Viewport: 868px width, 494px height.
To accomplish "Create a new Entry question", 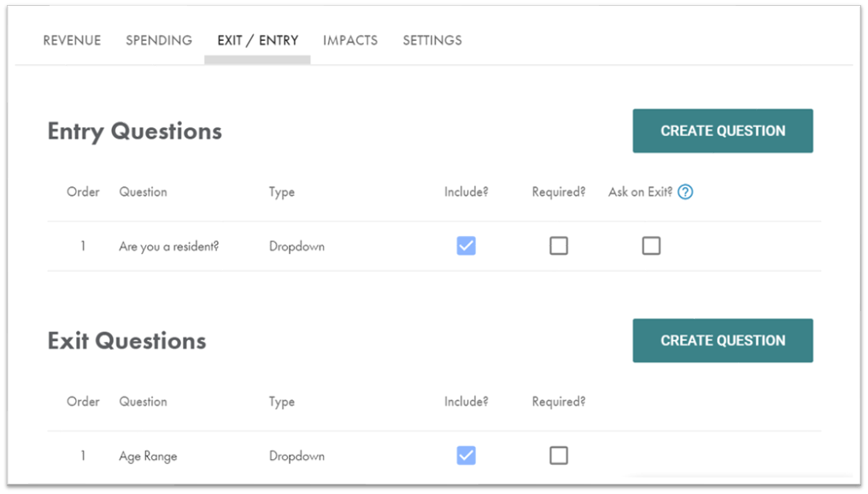I will point(723,131).
